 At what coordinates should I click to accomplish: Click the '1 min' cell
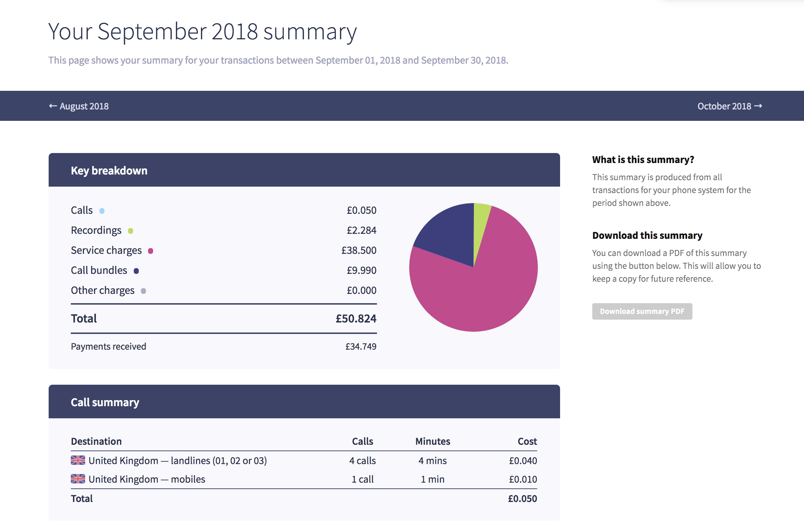click(433, 479)
